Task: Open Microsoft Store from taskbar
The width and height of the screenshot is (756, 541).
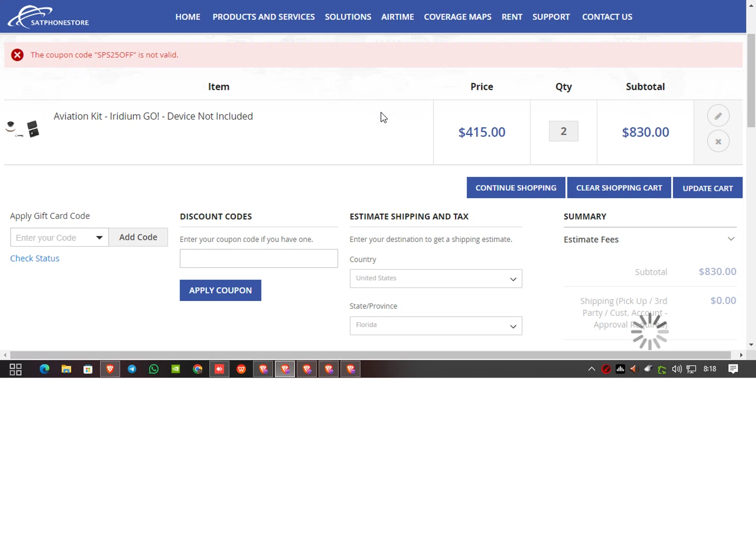Action: point(88,369)
